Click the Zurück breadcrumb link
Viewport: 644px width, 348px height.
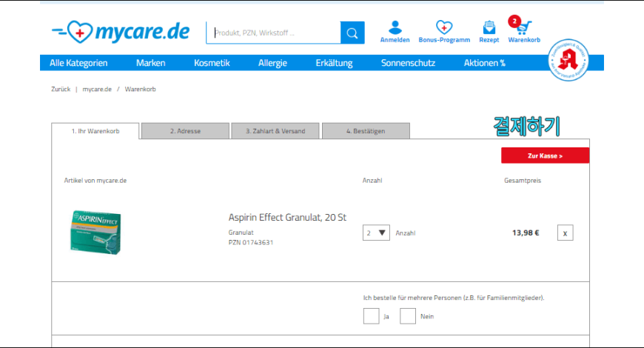(61, 89)
